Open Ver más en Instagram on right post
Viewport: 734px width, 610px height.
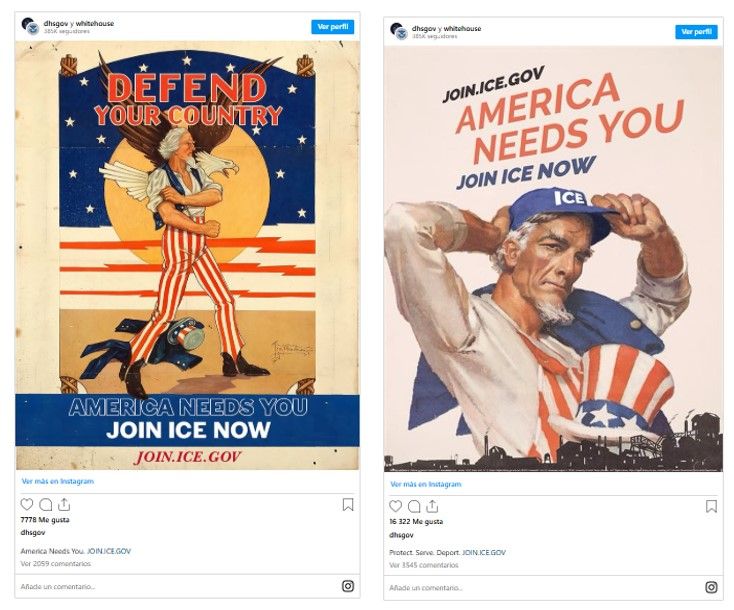pyautogui.click(x=426, y=484)
